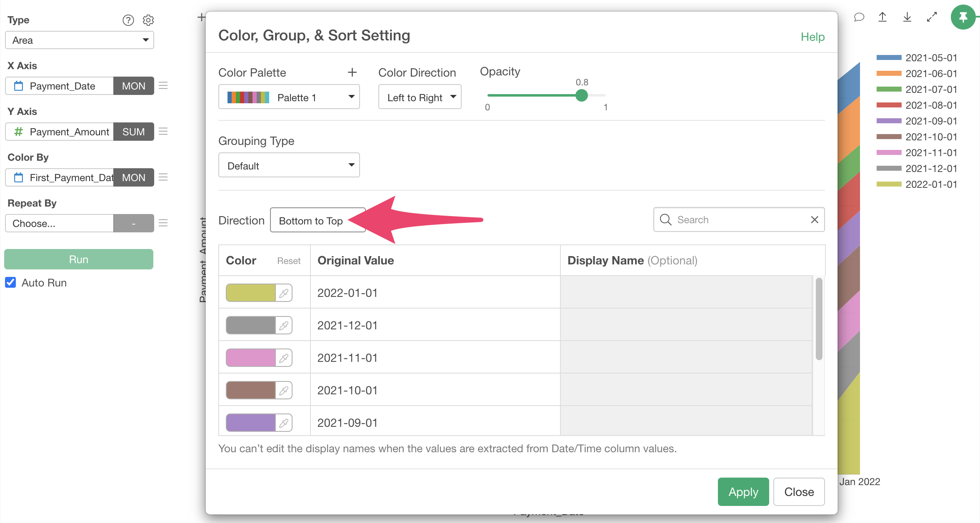Click the help question mark icon beside Type
Viewport: 980px width, 523px height.
[x=128, y=20]
